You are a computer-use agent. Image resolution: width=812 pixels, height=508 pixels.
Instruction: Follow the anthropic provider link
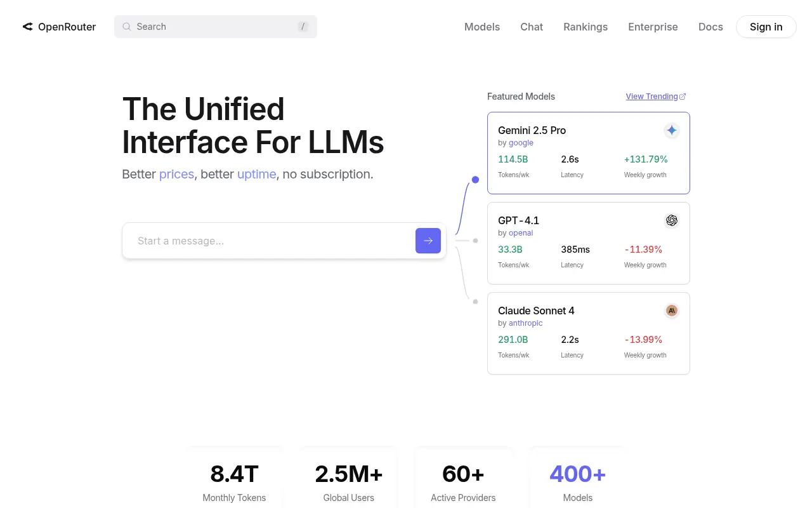pyautogui.click(x=525, y=323)
